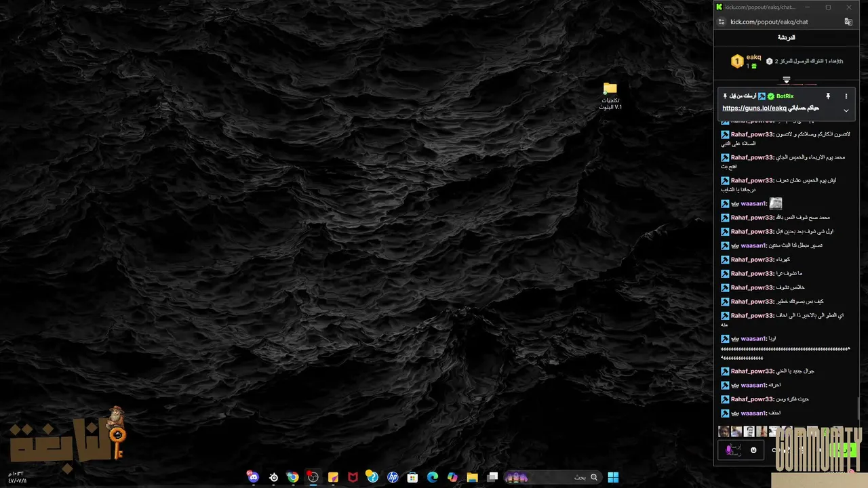The height and width of the screenshot is (488, 868).
Task: Click crown badge on احرقه message
Action: pos(734,385)
